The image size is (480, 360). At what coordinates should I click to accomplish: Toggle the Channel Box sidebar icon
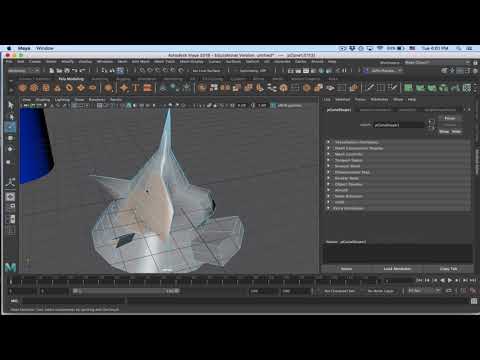coord(475,70)
